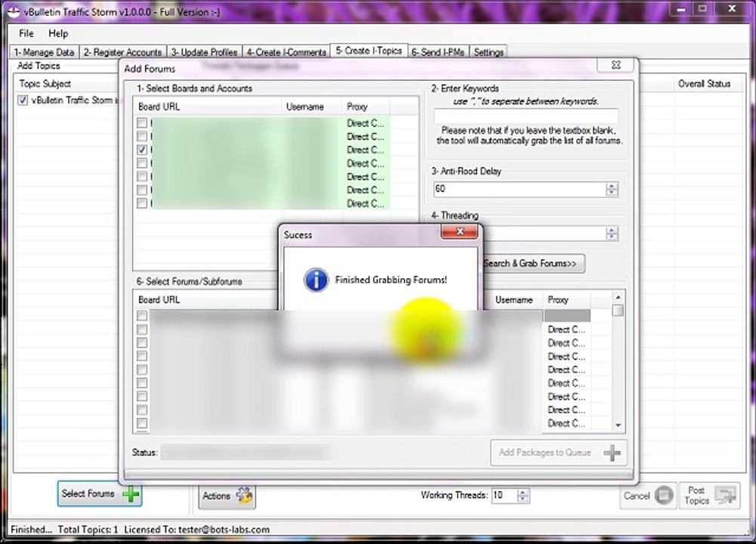
Task: Click the Working Threads value field
Action: tap(504, 496)
